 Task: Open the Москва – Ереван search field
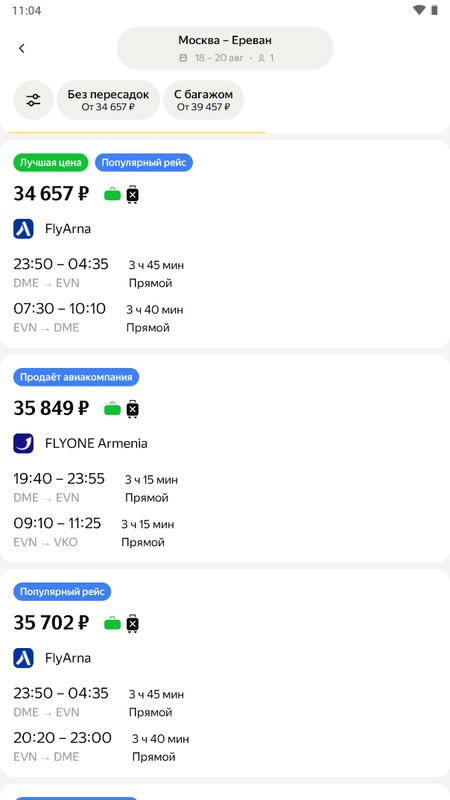[x=225, y=48]
